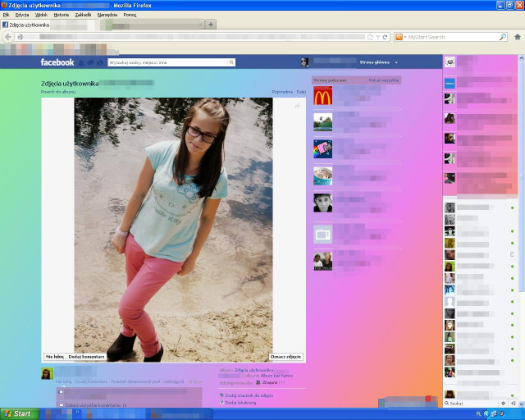
Task: Click the Facebook search magnifier button
Action: coord(231,62)
